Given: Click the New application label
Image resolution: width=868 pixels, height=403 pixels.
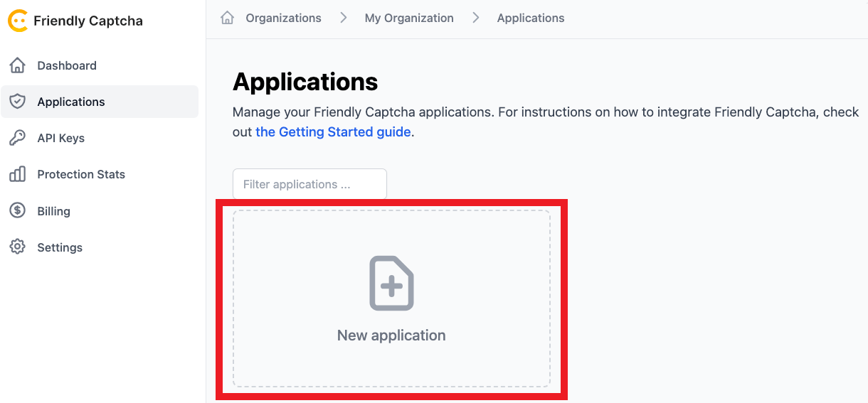Looking at the screenshot, I should coord(391,335).
